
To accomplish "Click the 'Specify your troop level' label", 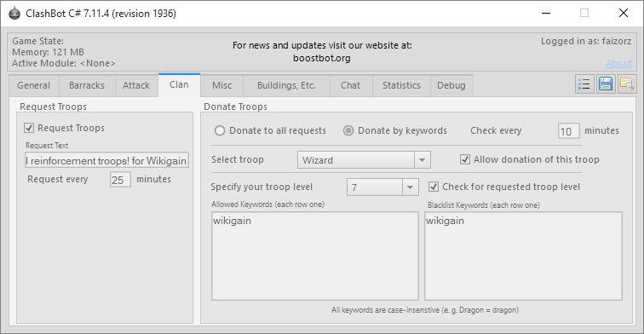I will (262, 187).
